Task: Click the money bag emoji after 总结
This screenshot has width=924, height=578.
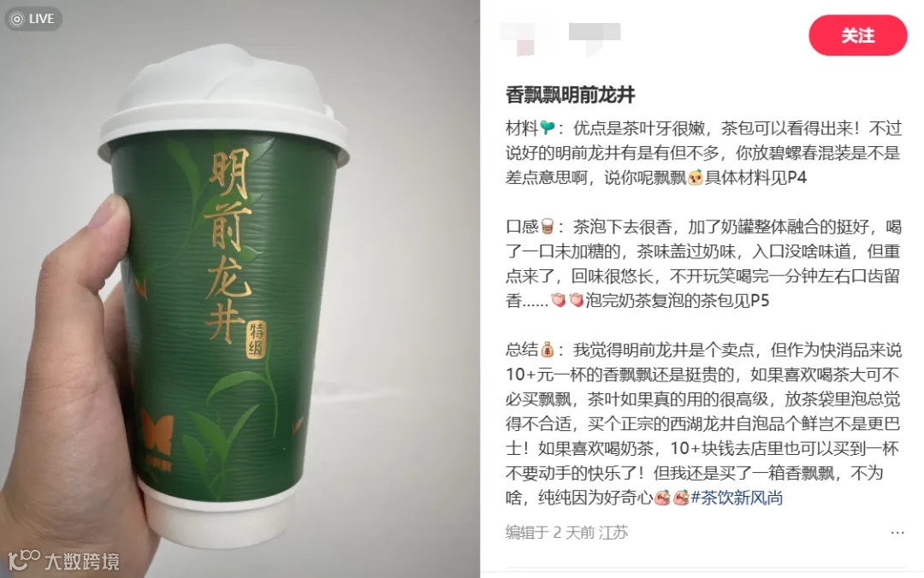Action: (x=548, y=350)
